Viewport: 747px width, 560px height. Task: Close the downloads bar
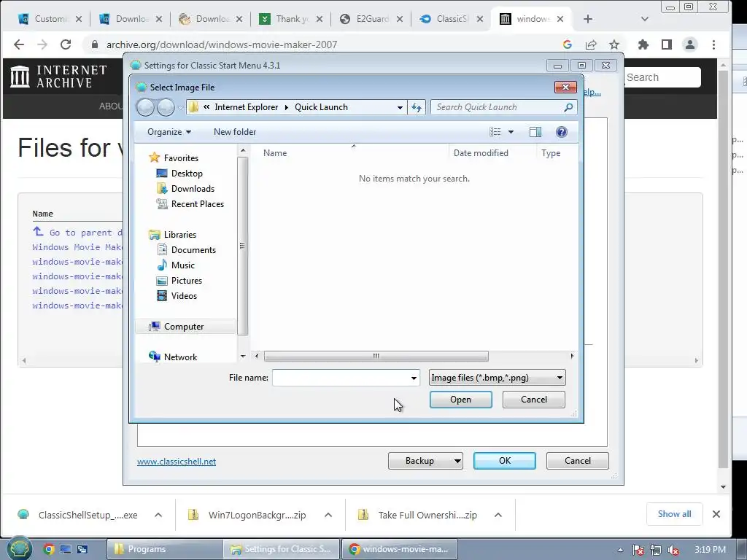[716, 514]
